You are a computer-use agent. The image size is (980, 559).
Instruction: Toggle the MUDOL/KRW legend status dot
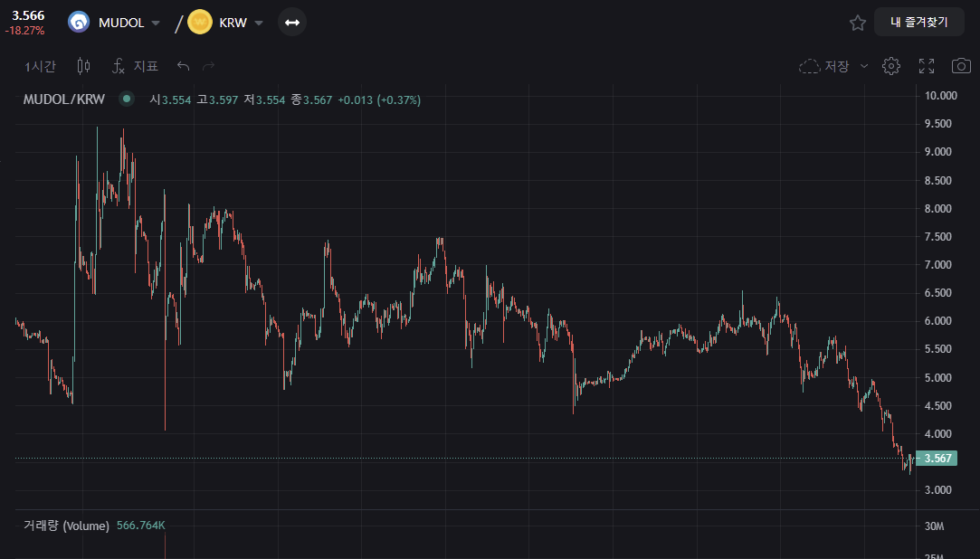[x=127, y=99]
